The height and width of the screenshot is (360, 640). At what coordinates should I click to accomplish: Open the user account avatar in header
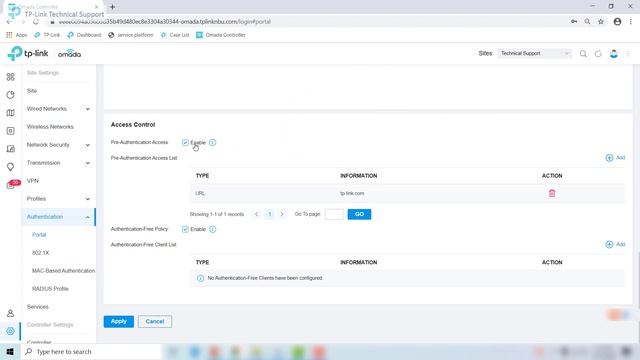click(613, 54)
